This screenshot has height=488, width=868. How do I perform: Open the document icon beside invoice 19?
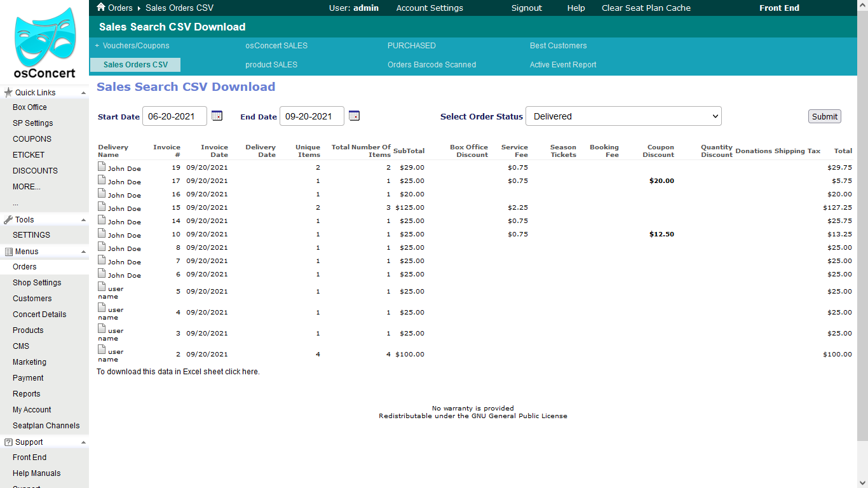click(x=101, y=166)
